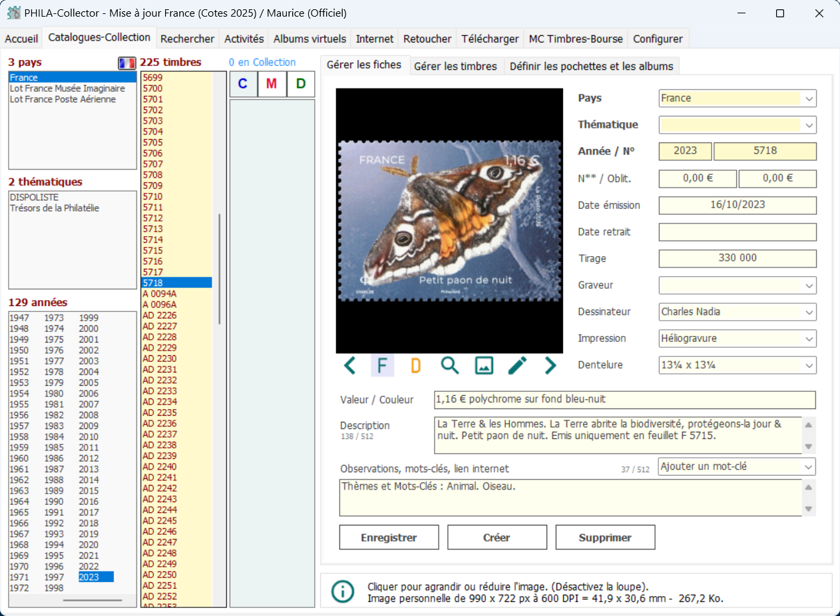This screenshot has width=840, height=616.
Task: Click the stamp list vertical scrollbar
Action: coord(220,268)
